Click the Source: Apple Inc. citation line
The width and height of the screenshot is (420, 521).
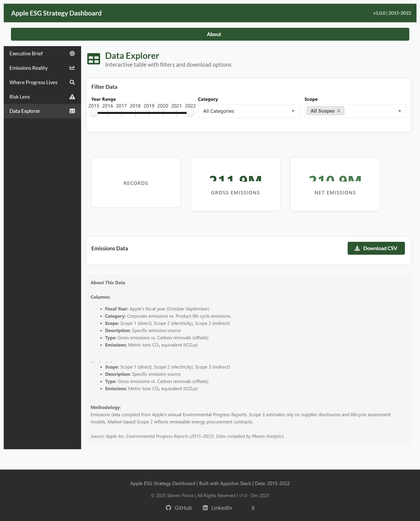[188, 436]
